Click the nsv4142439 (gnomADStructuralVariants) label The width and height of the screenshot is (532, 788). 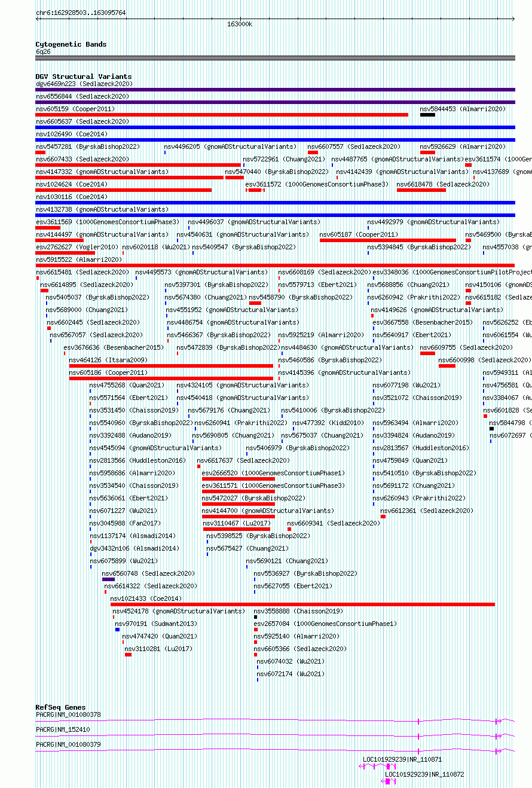(402, 172)
